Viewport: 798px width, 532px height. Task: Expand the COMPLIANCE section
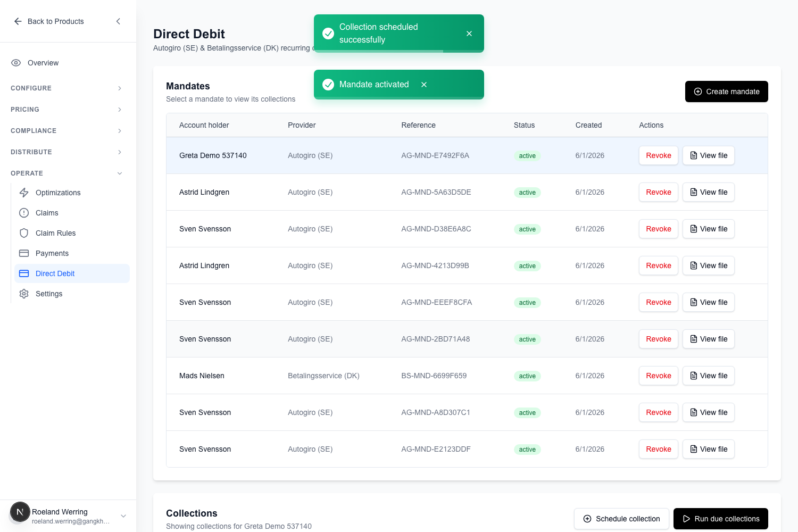[x=68, y=131]
